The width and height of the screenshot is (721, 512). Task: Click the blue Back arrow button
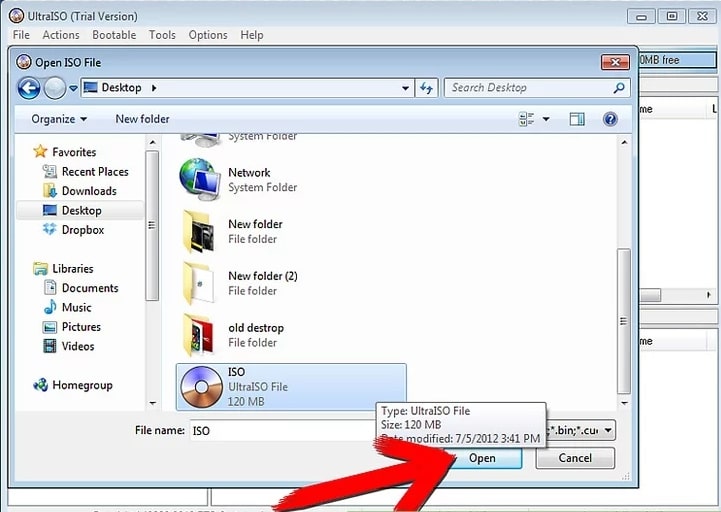click(x=29, y=87)
